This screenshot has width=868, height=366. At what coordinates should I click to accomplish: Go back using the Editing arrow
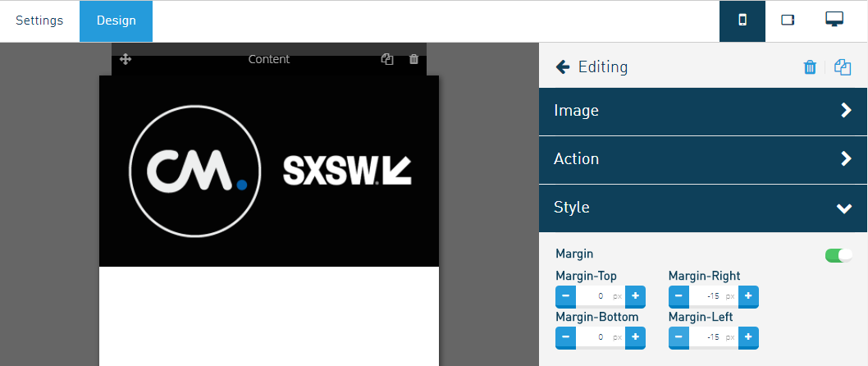point(563,67)
